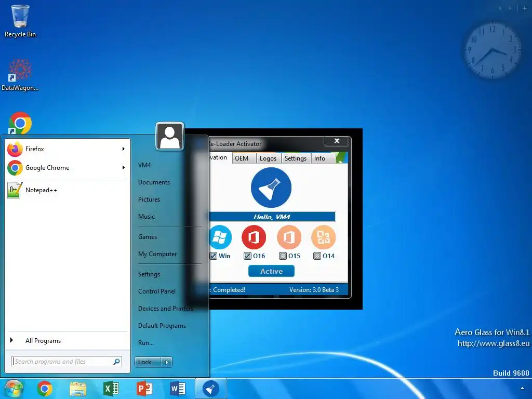Image resolution: width=532 pixels, height=399 pixels.
Task: Open Music from the Start menu
Action: [147, 217]
